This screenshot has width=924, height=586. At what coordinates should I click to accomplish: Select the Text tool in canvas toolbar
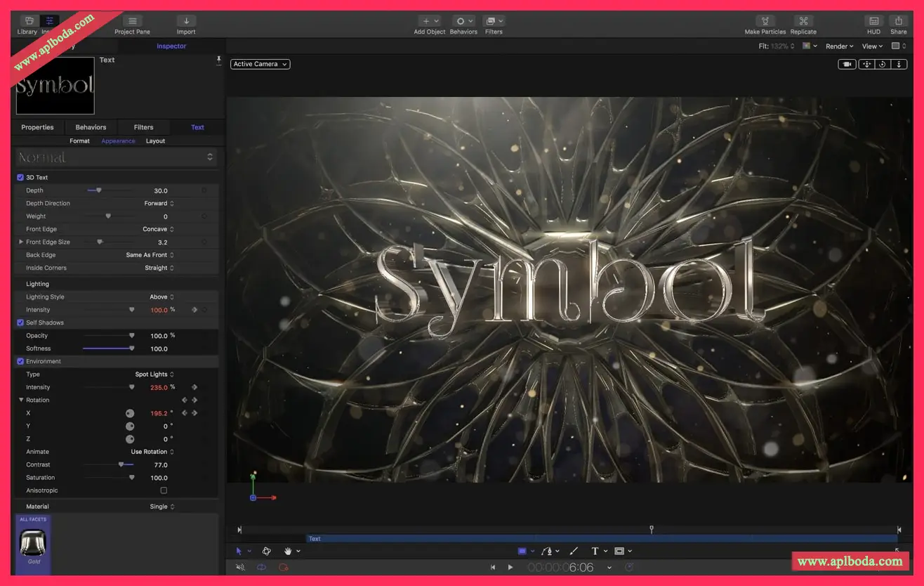tap(595, 551)
